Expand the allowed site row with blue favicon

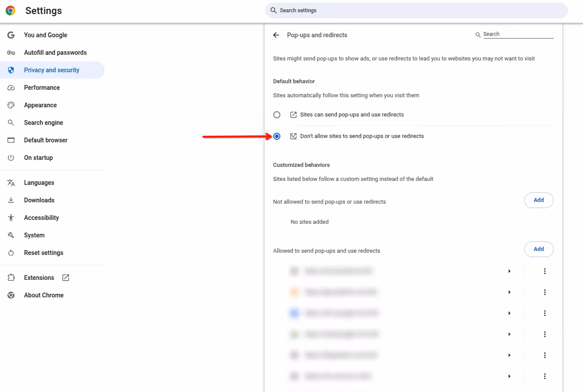pyautogui.click(x=509, y=313)
